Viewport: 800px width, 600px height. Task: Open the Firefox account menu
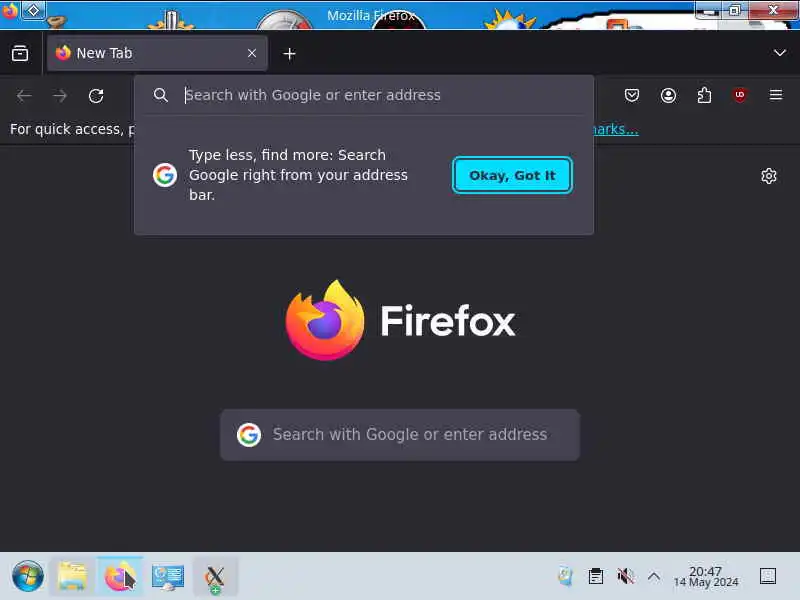668,95
